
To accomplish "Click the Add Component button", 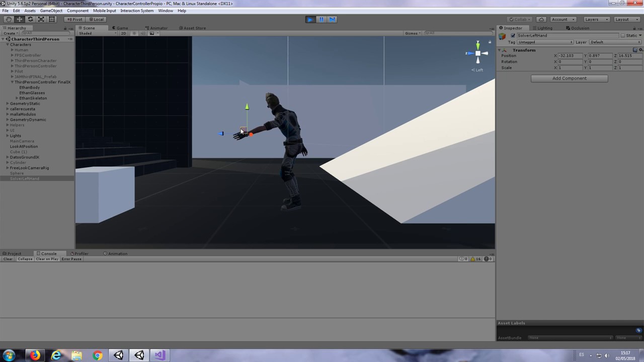I will [x=569, y=78].
